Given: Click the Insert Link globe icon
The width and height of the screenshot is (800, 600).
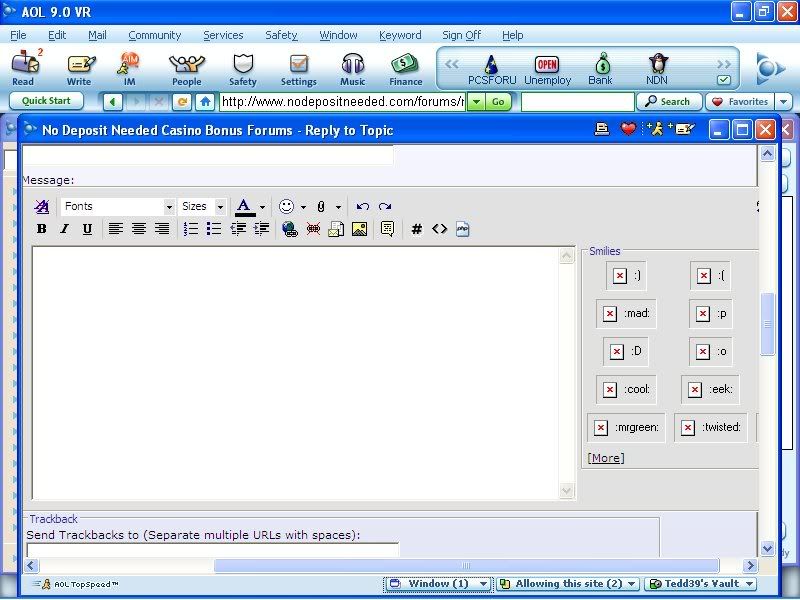Looking at the screenshot, I should [290, 229].
